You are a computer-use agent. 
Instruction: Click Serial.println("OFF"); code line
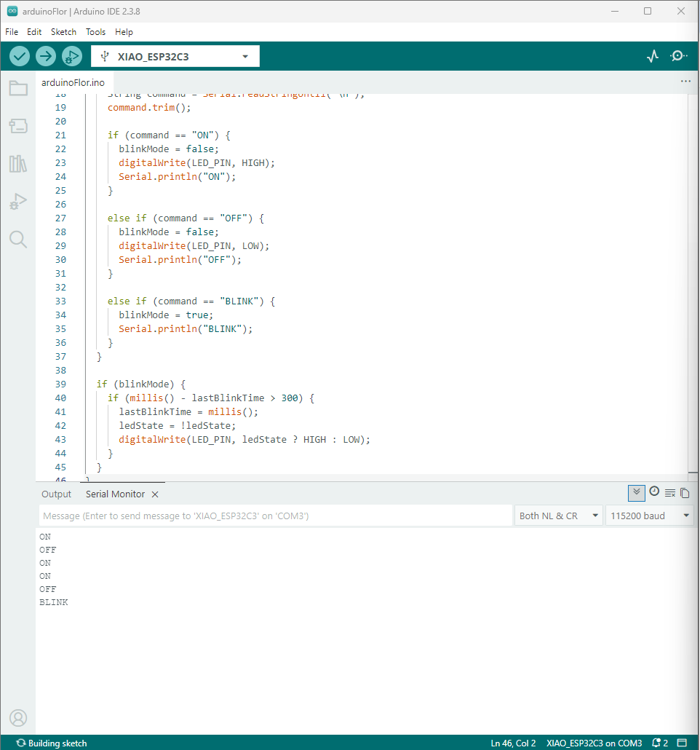[180, 260]
